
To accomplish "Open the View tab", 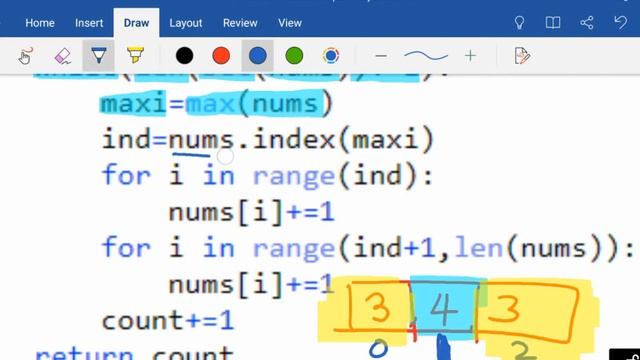I will 290,23.
